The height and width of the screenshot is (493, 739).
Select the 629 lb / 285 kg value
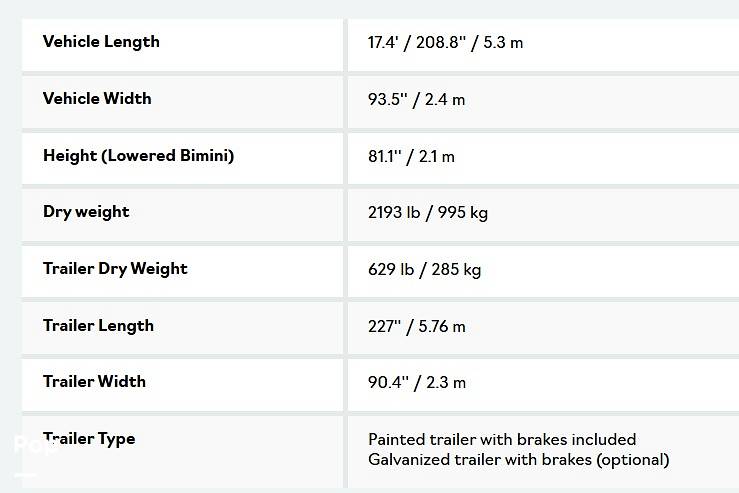tap(424, 270)
